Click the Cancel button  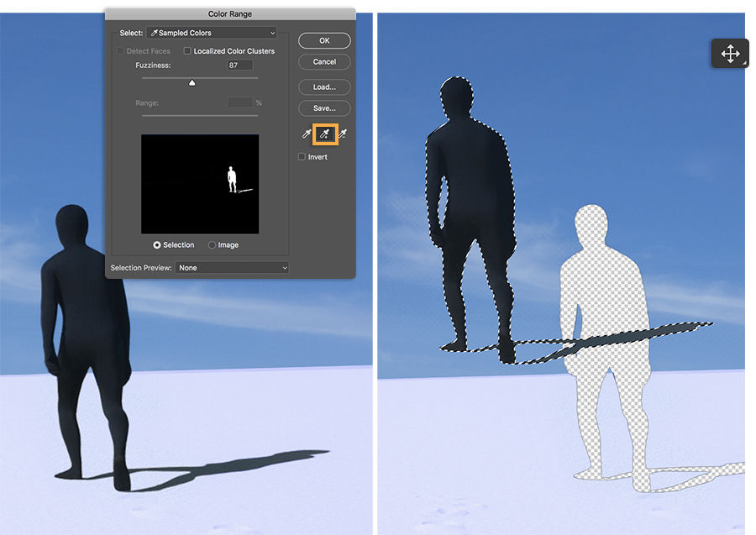pyautogui.click(x=324, y=61)
